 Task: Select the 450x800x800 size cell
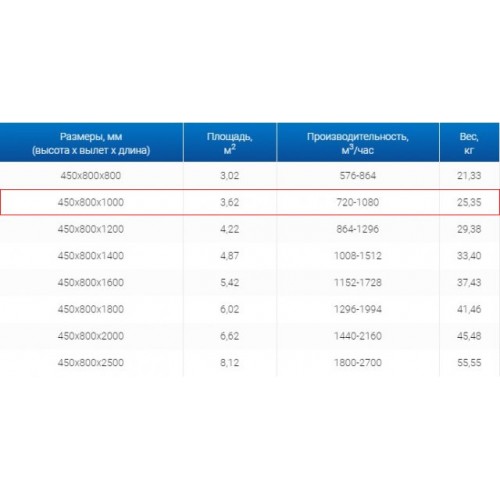[x=91, y=176]
